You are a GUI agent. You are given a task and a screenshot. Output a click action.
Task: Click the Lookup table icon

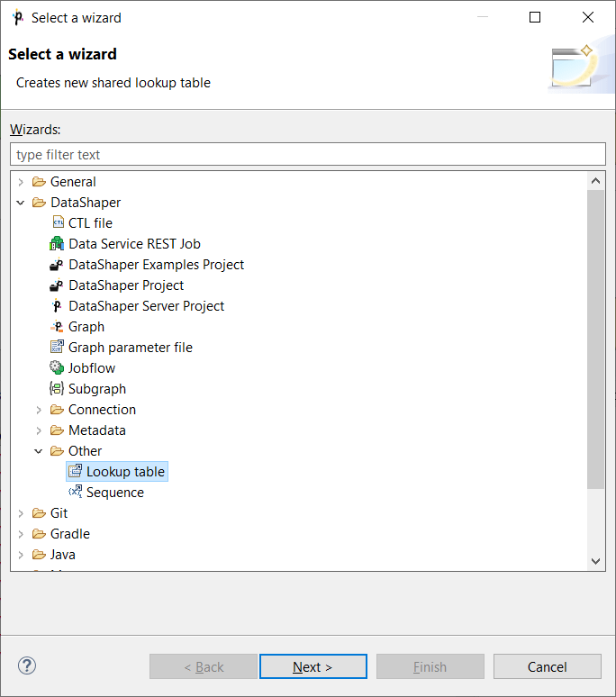tap(75, 471)
